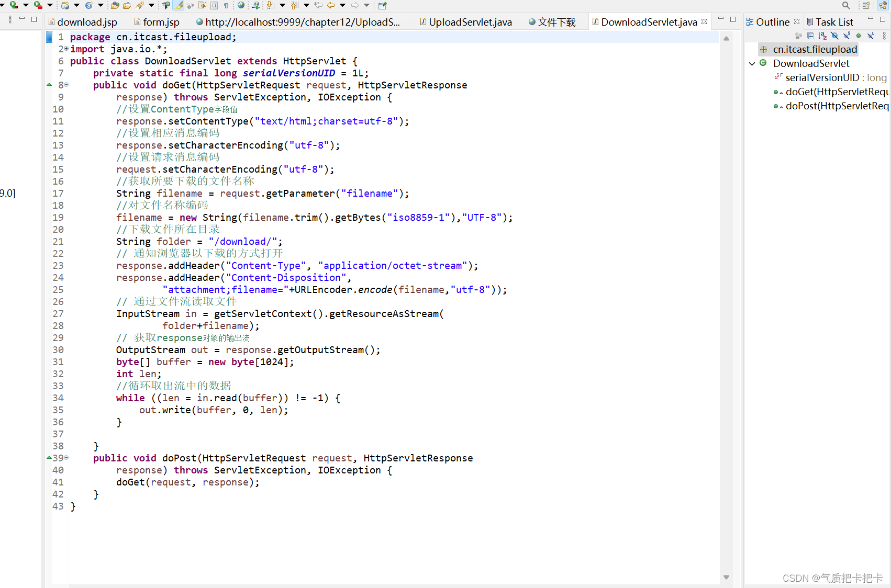Viewport: 891px width, 588px height.
Task: Go to Last Edit Location icon
Action: point(318,5)
